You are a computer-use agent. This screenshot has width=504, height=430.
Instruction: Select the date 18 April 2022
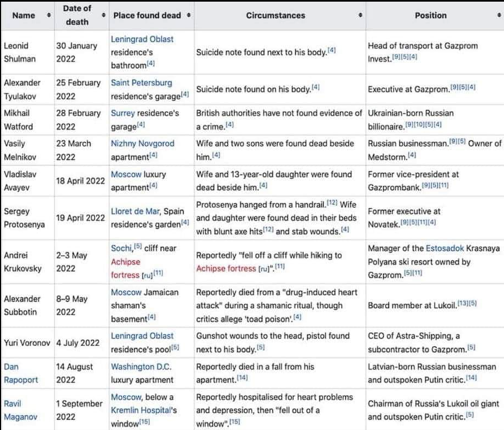click(80, 181)
